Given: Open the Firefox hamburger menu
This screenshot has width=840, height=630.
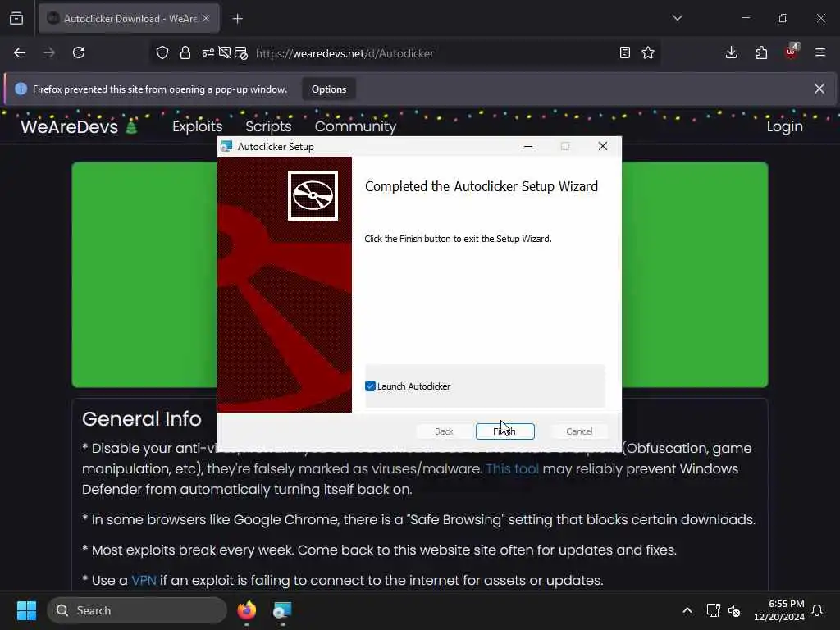Looking at the screenshot, I should [x=820, y=52].
